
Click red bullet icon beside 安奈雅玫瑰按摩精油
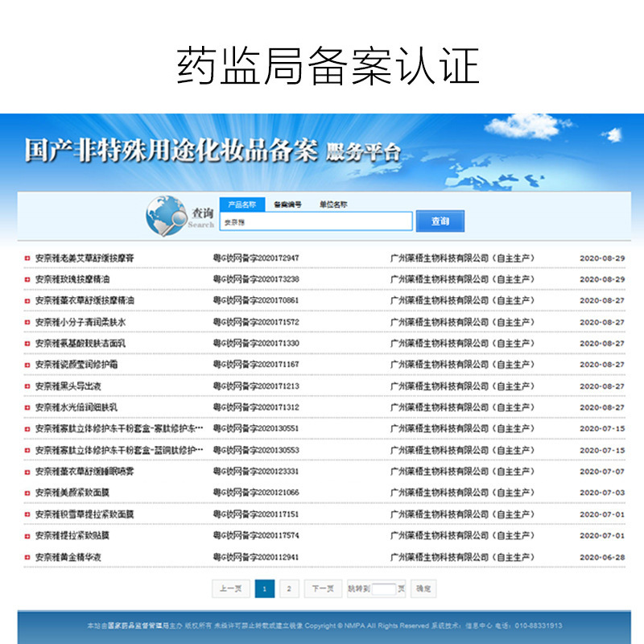[x=27, y=279]
